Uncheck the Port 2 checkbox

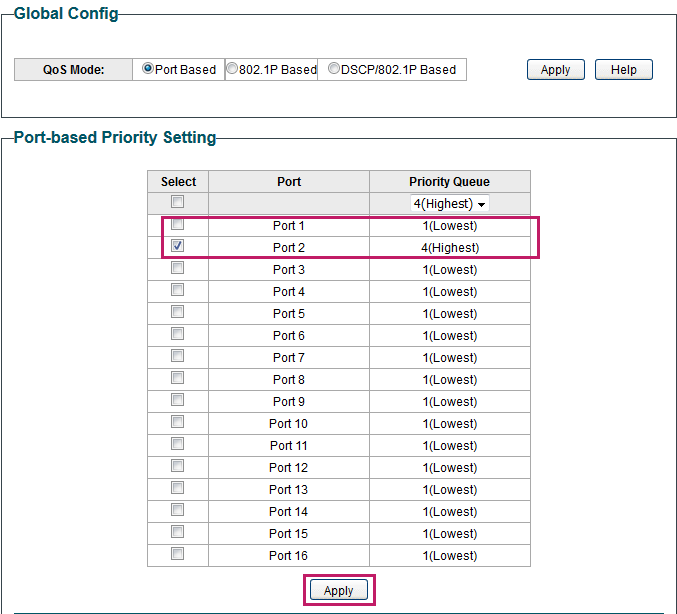click(x=178, y=246)
